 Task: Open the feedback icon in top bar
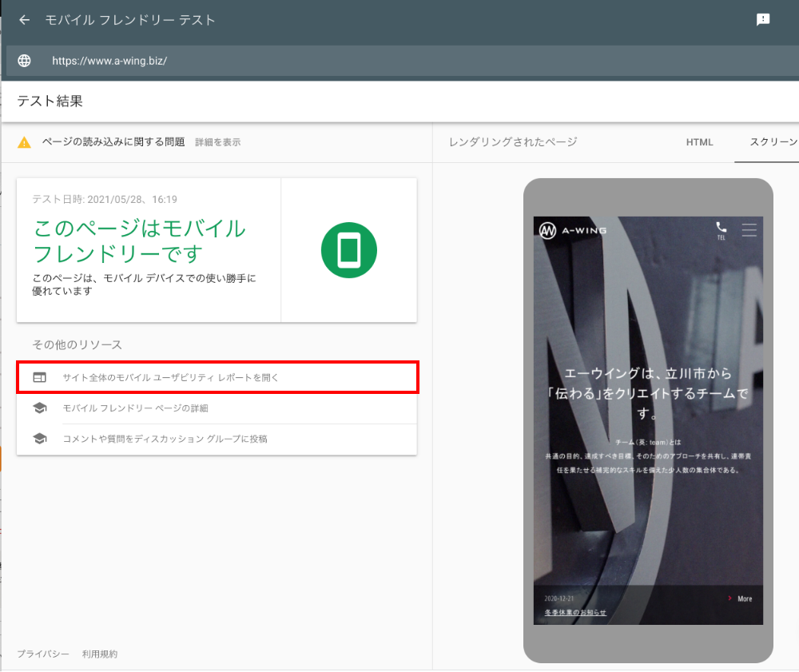click(x=763, y=20)
